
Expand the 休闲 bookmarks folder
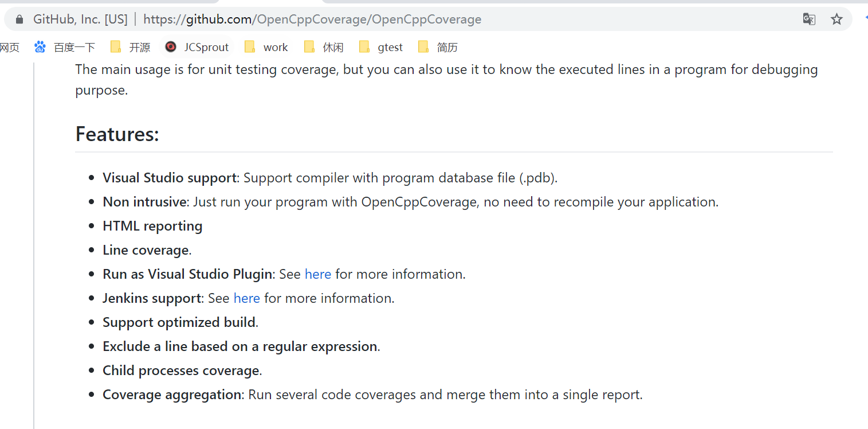click(324, 46)
